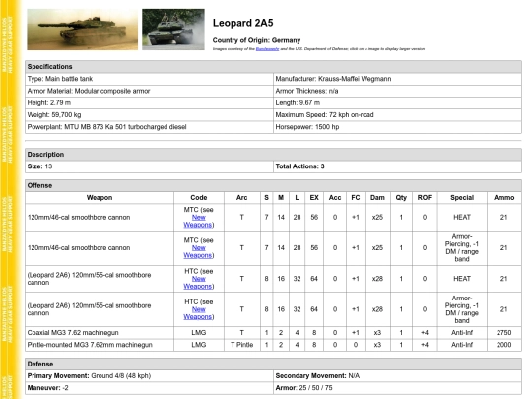Click the Code column header
The height and width of the screenshot is (399, 532).
tap(199, 197)
